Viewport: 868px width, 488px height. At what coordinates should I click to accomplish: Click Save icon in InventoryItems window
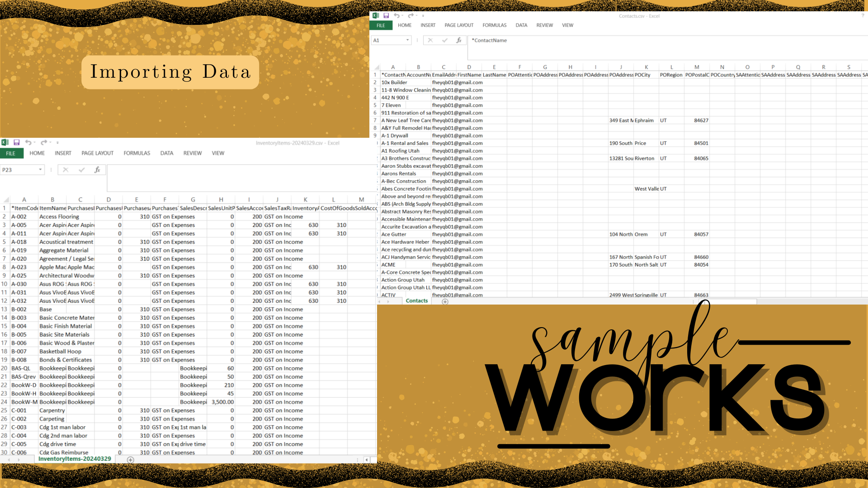[16, 143]
